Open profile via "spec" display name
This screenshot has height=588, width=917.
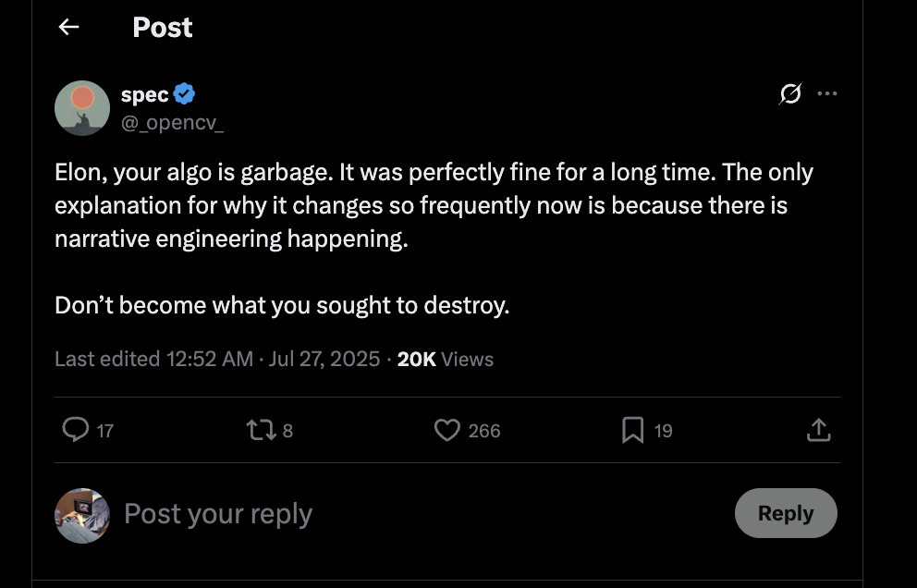(x=144, y=94)
